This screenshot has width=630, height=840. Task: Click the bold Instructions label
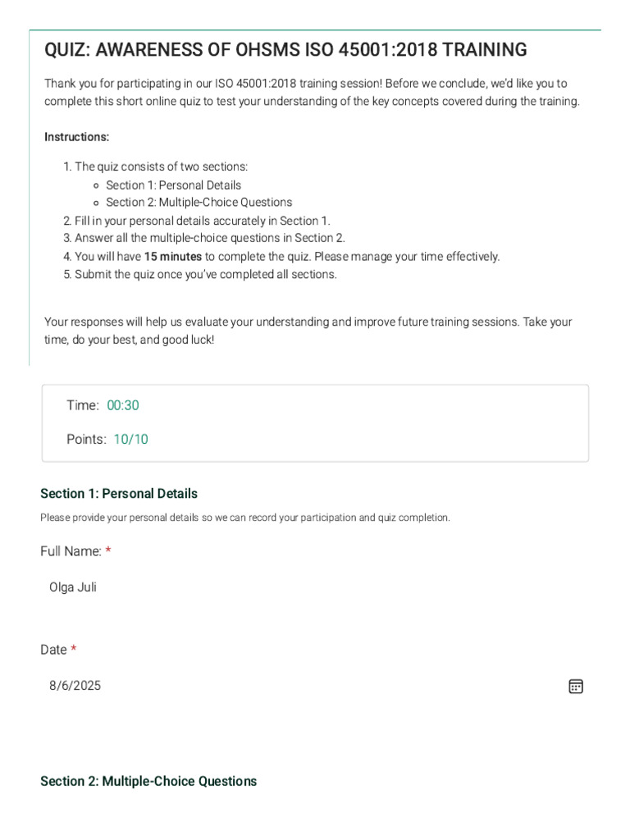tap(76, 137)
